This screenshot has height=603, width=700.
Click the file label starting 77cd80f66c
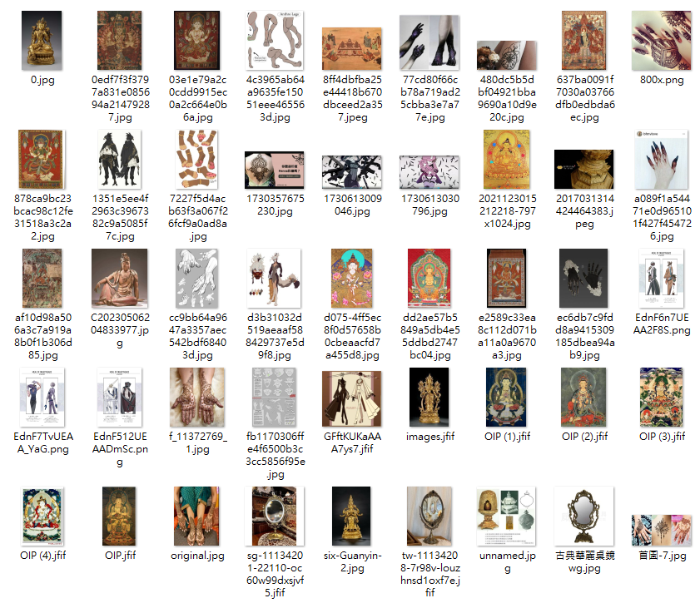tap(430, 98)
